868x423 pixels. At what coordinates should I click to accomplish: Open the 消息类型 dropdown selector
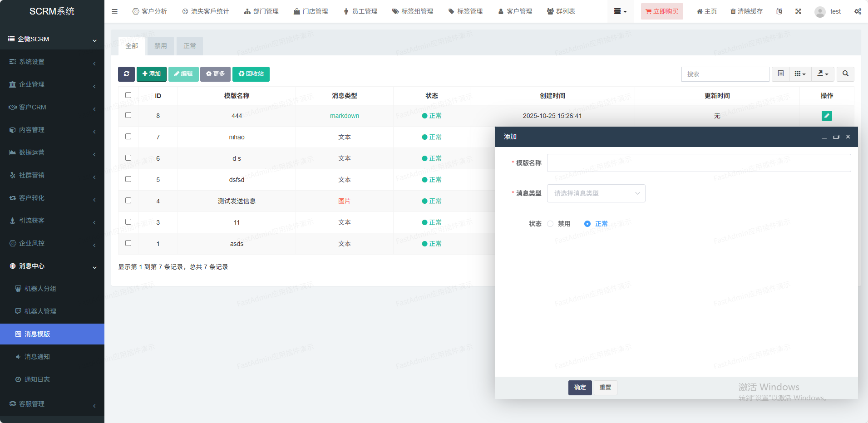tap(596, 193)
